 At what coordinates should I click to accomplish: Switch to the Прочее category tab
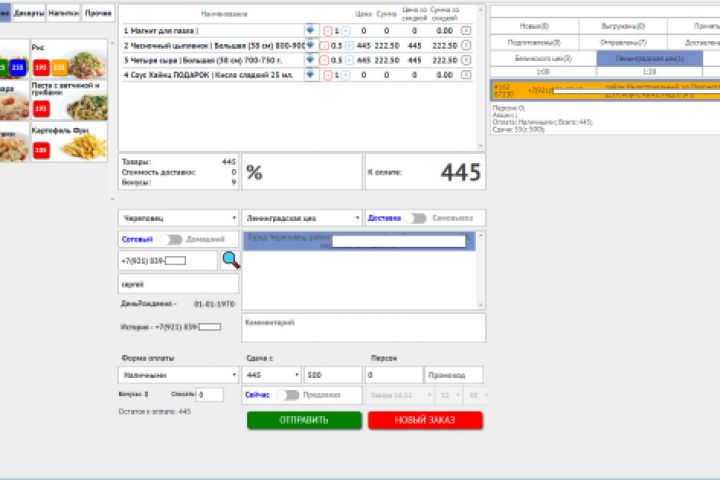98,13
